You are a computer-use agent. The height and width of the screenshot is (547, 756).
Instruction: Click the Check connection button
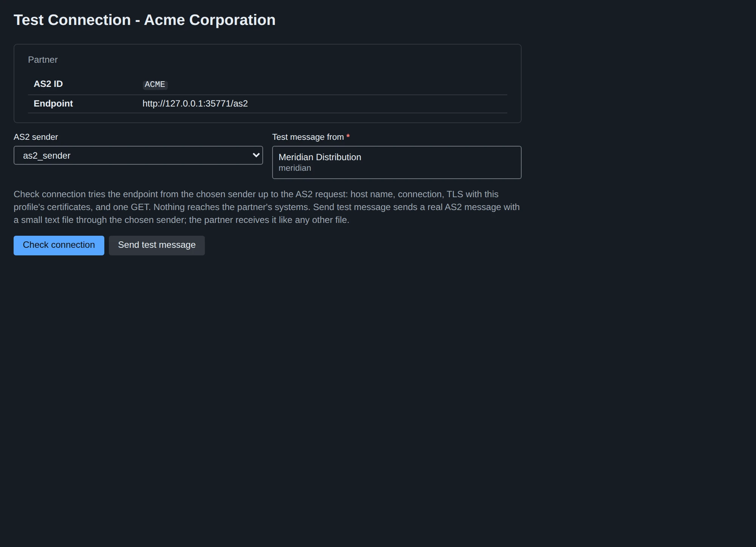tap(59, 246)
